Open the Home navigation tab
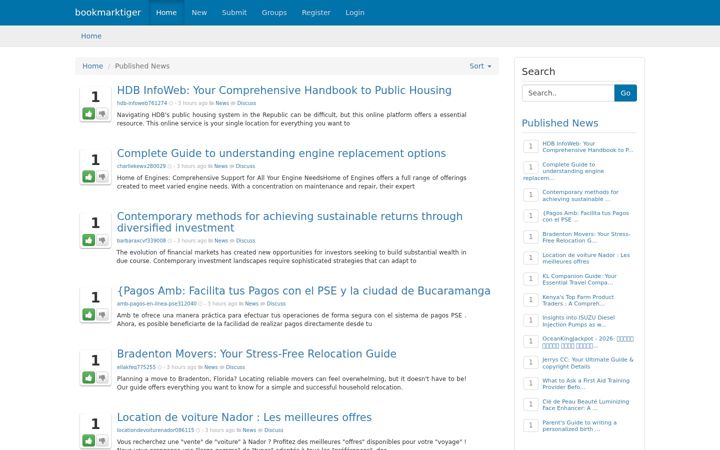 166,12
